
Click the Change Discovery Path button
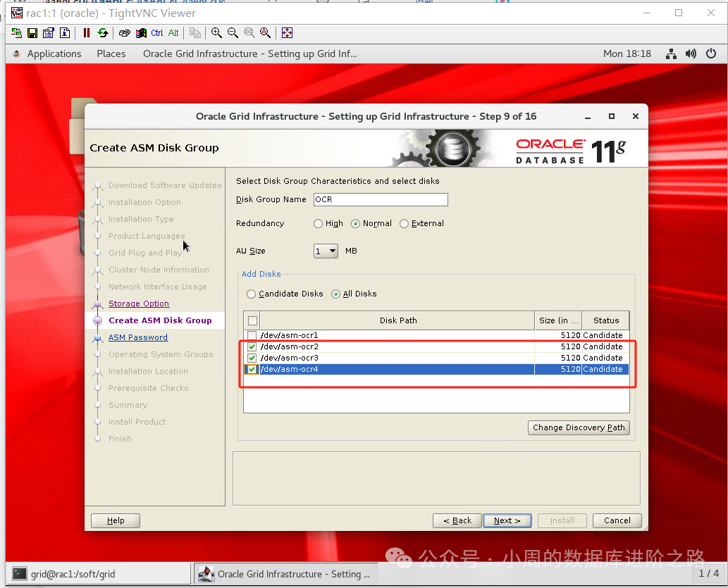(579, 427)
